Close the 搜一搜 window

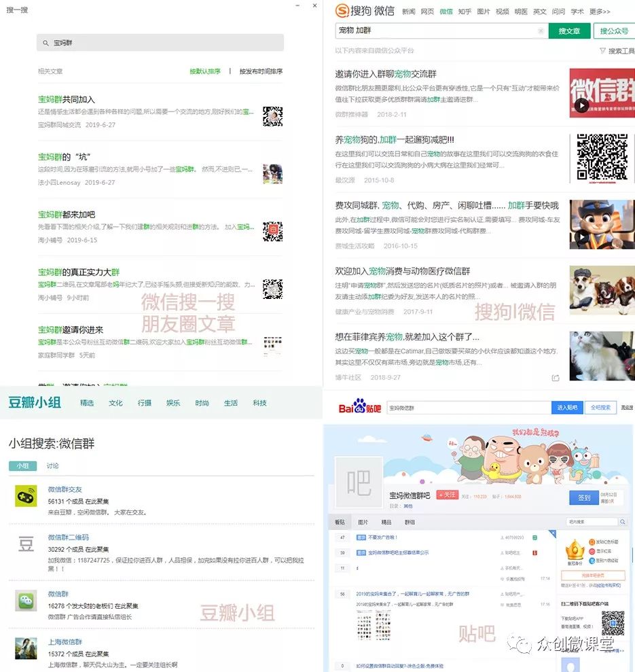click(x=314, y=5)
